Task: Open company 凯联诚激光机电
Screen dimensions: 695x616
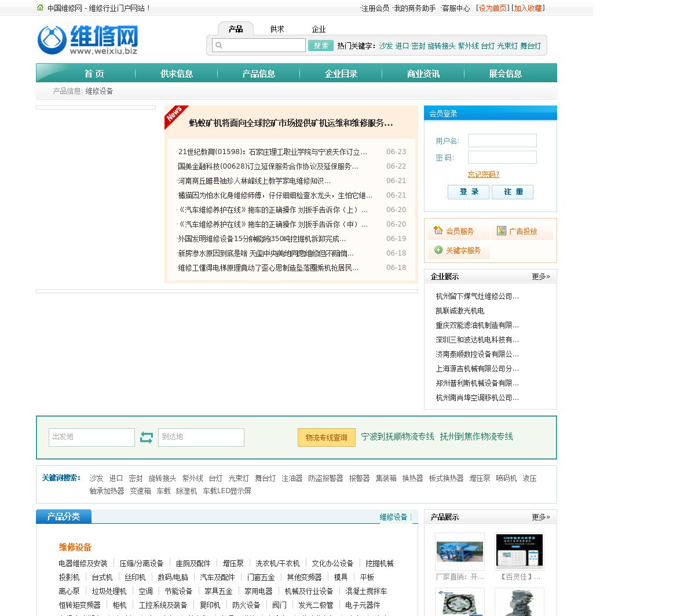Action: pyautogui.click(x=460, y=311)
